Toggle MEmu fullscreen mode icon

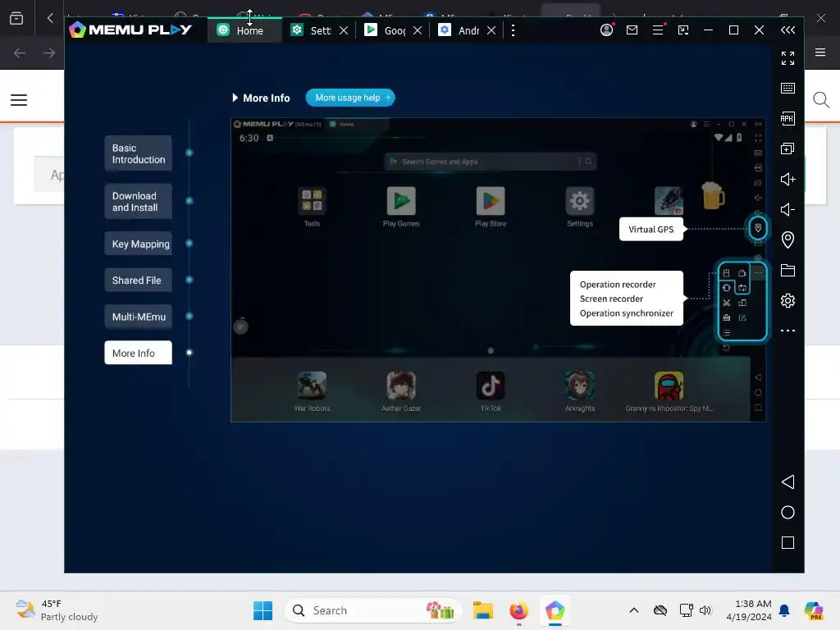tap(787, 58)
